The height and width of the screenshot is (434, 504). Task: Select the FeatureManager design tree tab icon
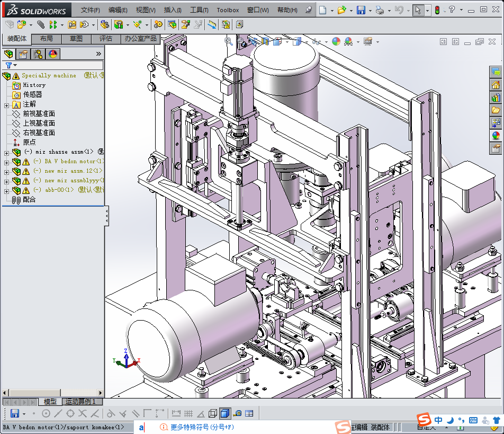[x=8, y=54]
